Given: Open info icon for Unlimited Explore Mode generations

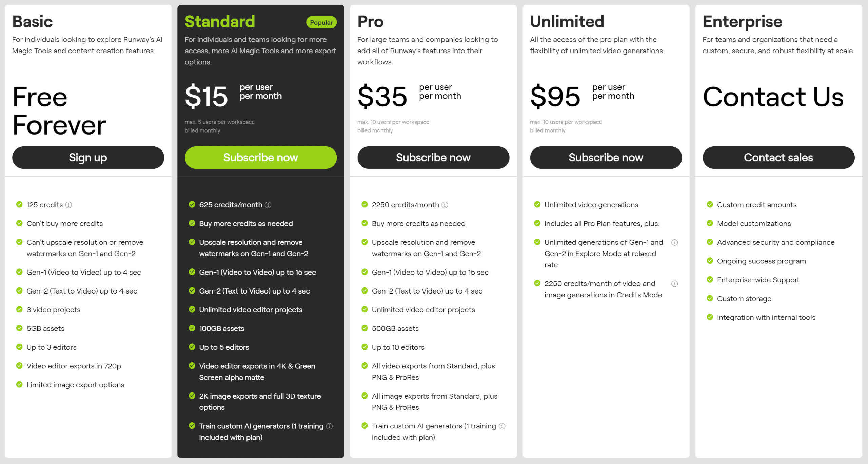Looking at the screenshot, I should coord(675,242).
